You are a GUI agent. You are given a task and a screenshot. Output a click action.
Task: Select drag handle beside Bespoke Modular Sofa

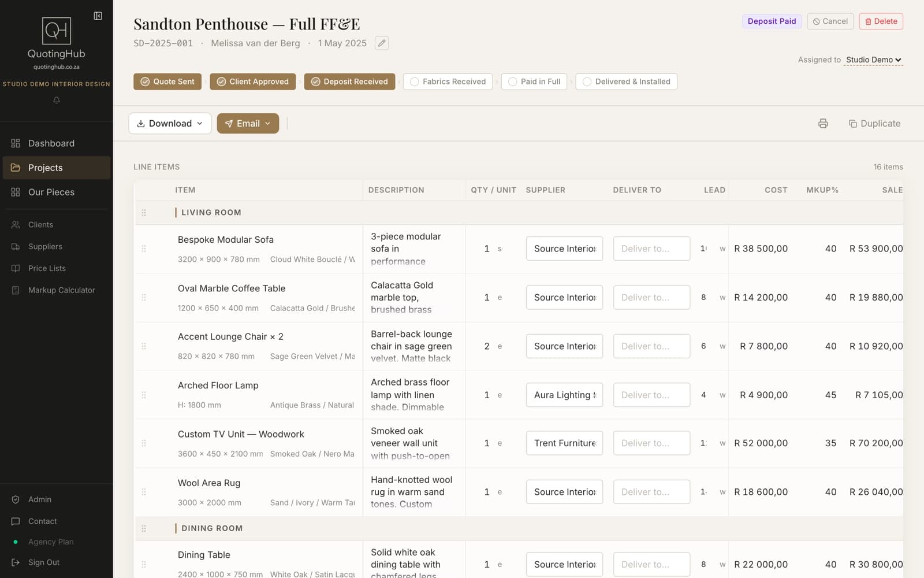(x=144, y=249)
